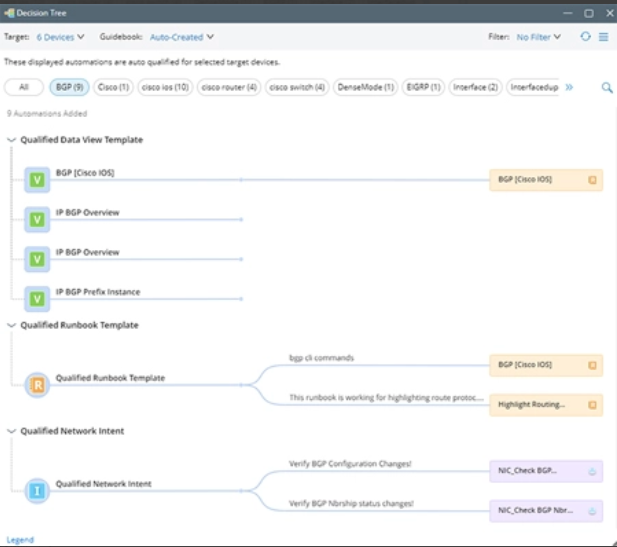Click the orange R Qualified Runbook Template icon
Screen dimensions: 617x547
click(x=37, y=385)
